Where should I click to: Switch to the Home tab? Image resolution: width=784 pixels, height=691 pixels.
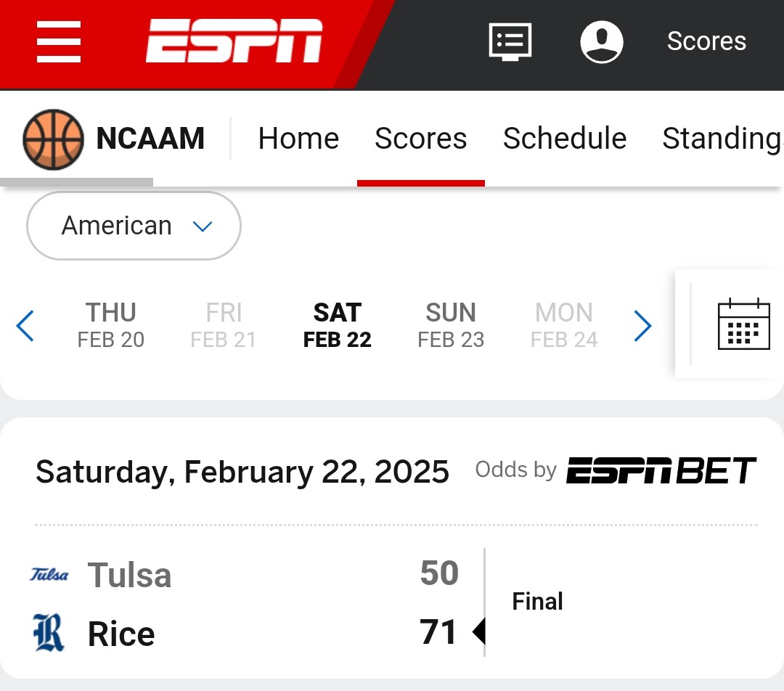coord(298,139)
